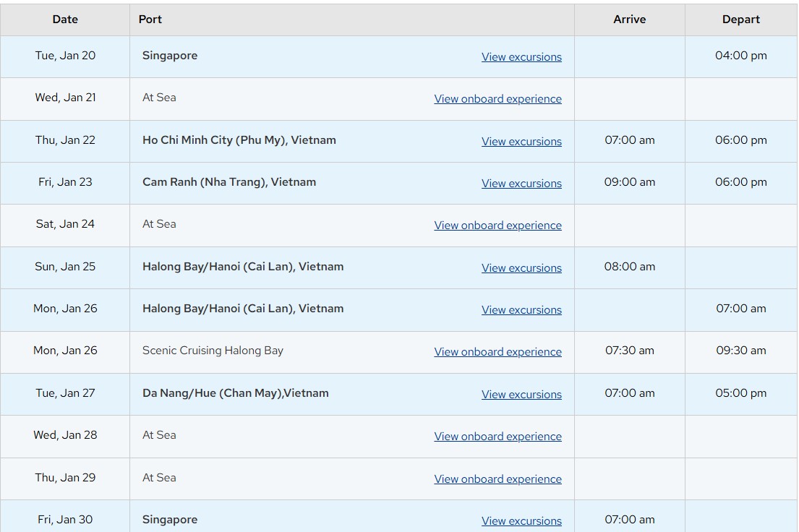View excursions for Singapore on Jan 20

tap(521, 57)
